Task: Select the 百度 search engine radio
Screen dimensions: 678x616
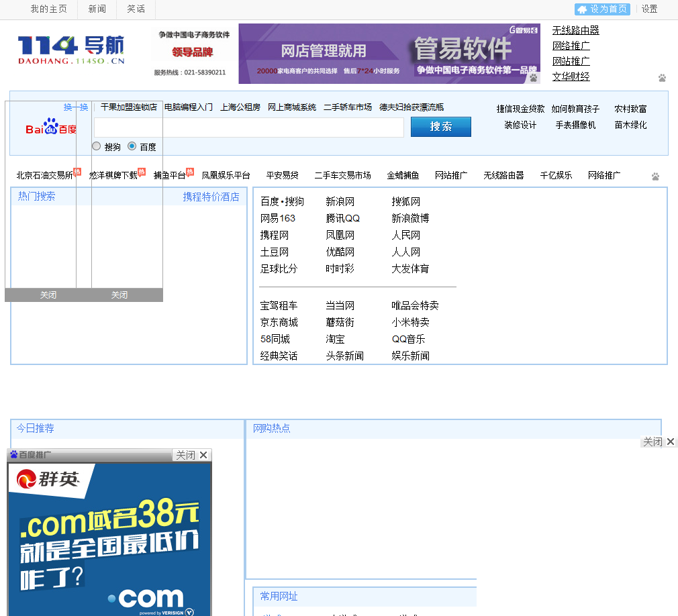Action: point(132,146)
